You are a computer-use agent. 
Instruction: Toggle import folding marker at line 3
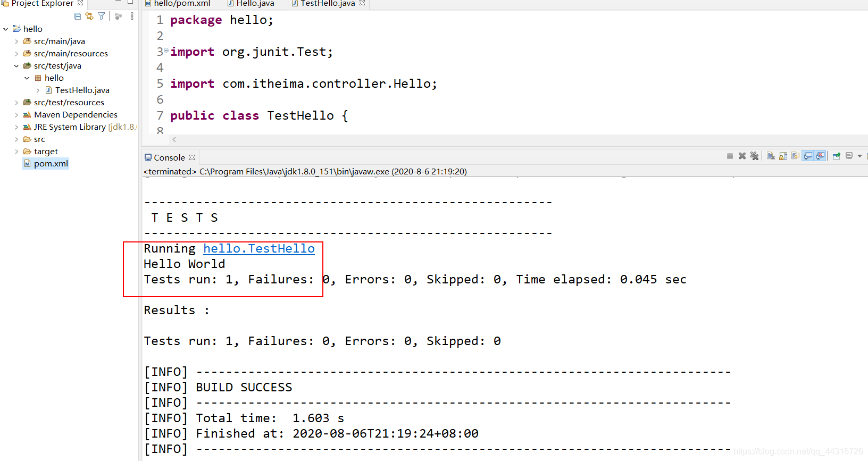166,50
